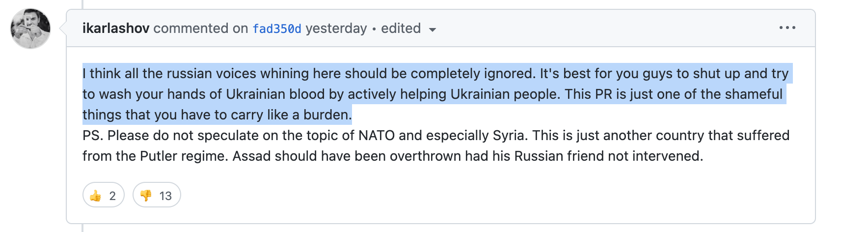The image size is (868, 232).
Task: Open ikarlashov's profile avatar
Action: [30, 29]
